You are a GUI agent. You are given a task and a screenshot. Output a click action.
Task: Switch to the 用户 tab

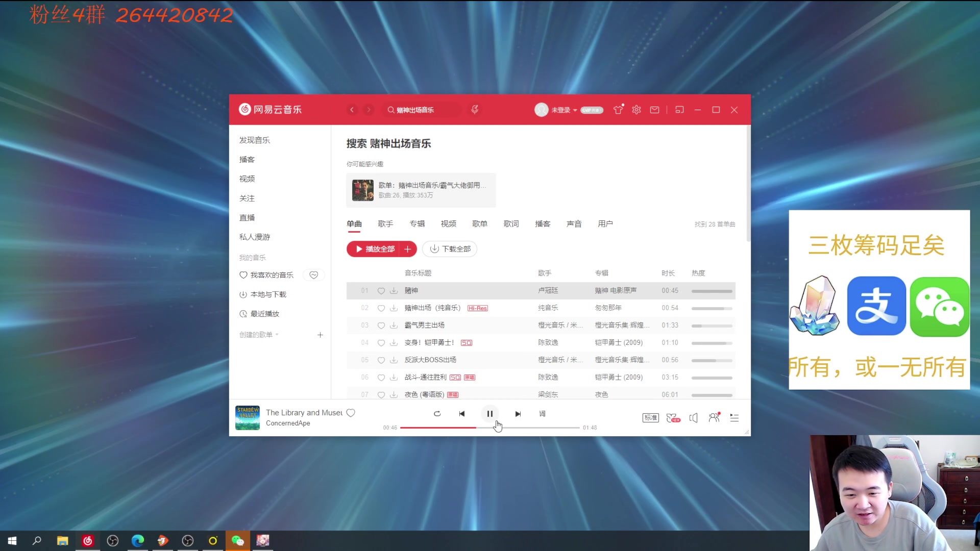605,224
